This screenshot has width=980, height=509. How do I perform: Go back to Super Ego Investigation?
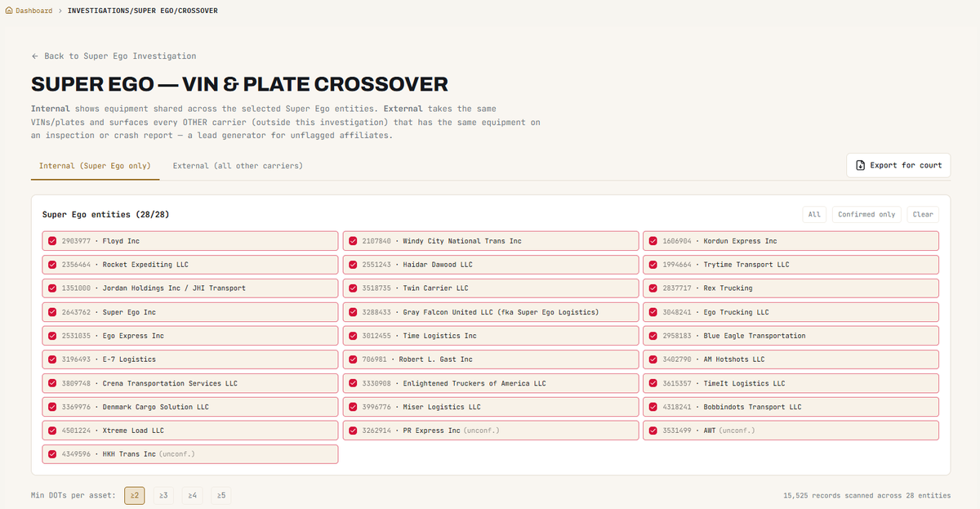point(114,56)
